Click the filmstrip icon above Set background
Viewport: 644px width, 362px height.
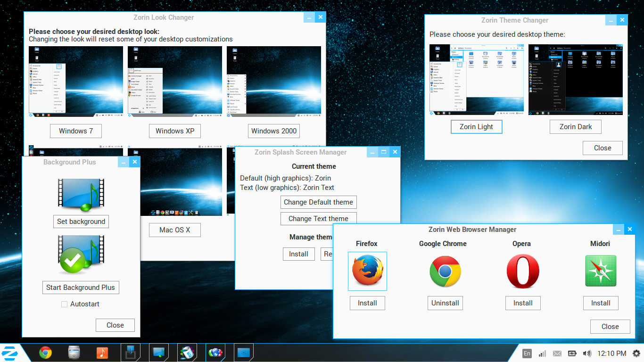(81, 195)
